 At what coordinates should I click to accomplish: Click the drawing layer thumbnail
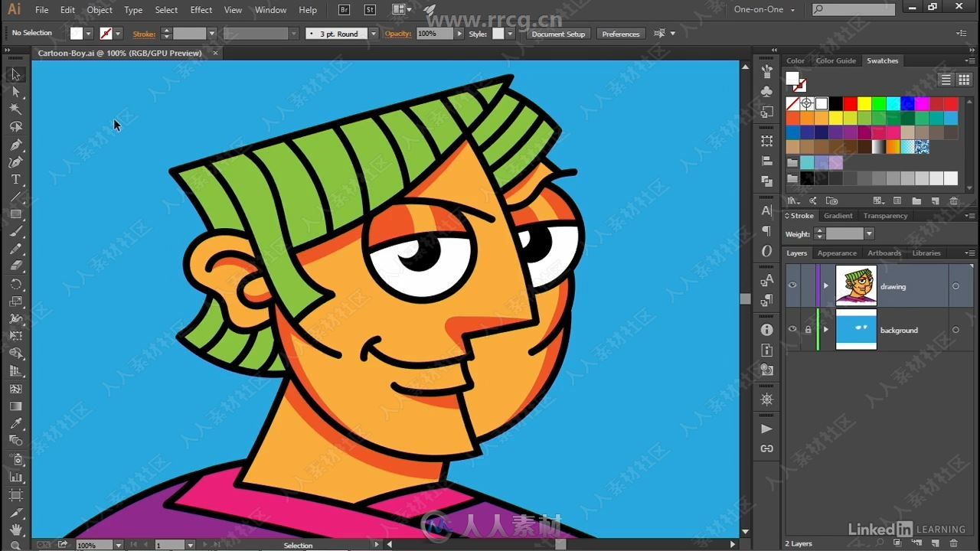point(856,286)
